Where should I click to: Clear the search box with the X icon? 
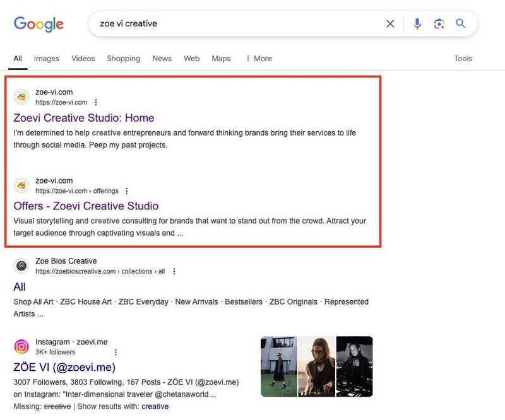390,23
